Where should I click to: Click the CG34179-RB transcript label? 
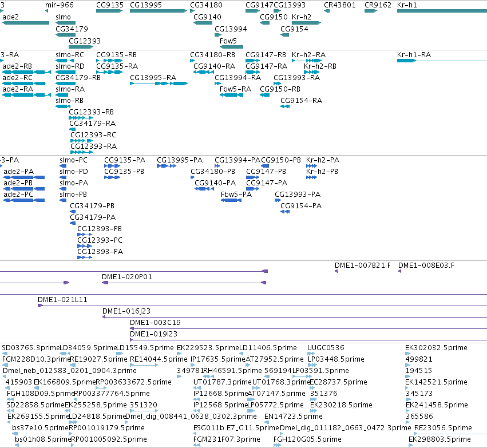pyautogui.click(x=78, y=78)
